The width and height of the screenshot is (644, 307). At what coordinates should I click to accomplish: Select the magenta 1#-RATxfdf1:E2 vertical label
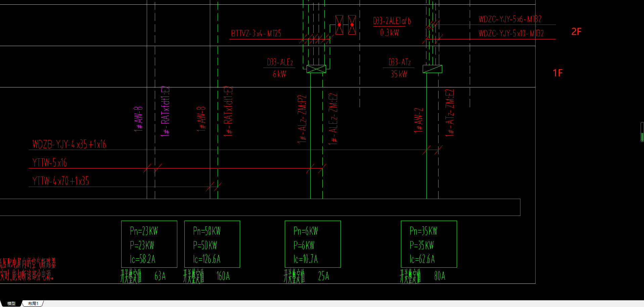pyautogui.click(x=165, y=111)
